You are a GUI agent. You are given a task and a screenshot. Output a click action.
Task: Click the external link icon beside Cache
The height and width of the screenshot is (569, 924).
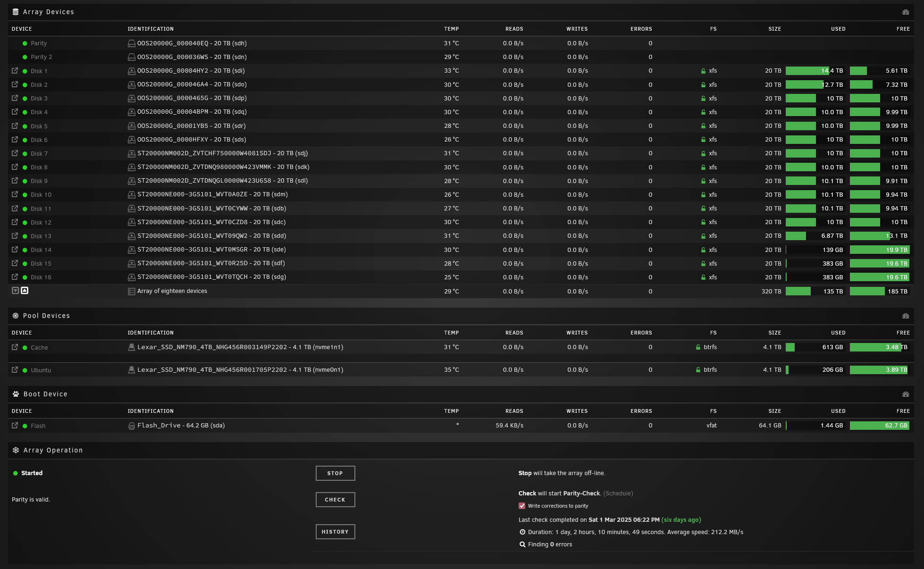(x=15, y=347)
